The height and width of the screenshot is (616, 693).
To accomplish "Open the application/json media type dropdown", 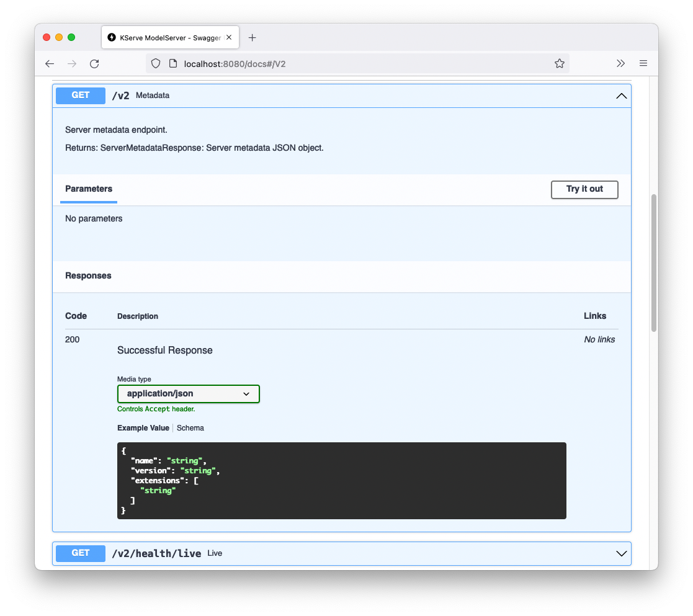I will pos(188,393).
